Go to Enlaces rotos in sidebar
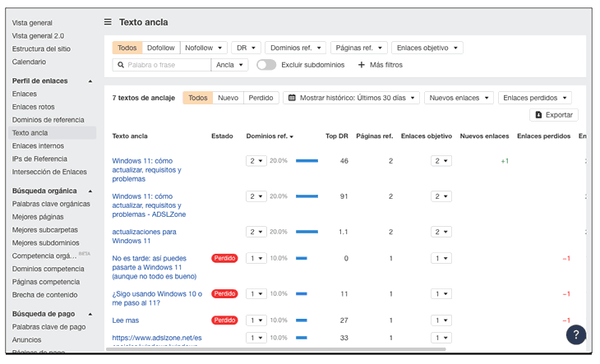 [34, 107]
